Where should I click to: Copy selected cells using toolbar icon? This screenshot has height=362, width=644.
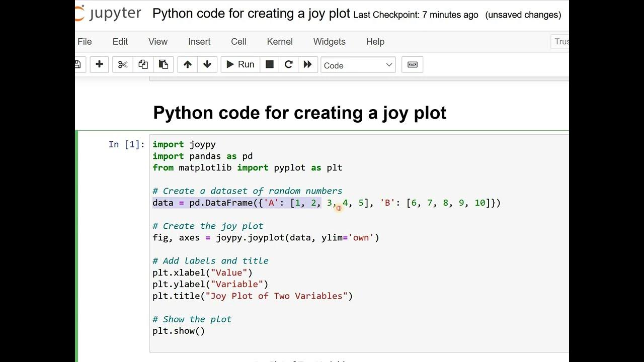tap(143, 64)
